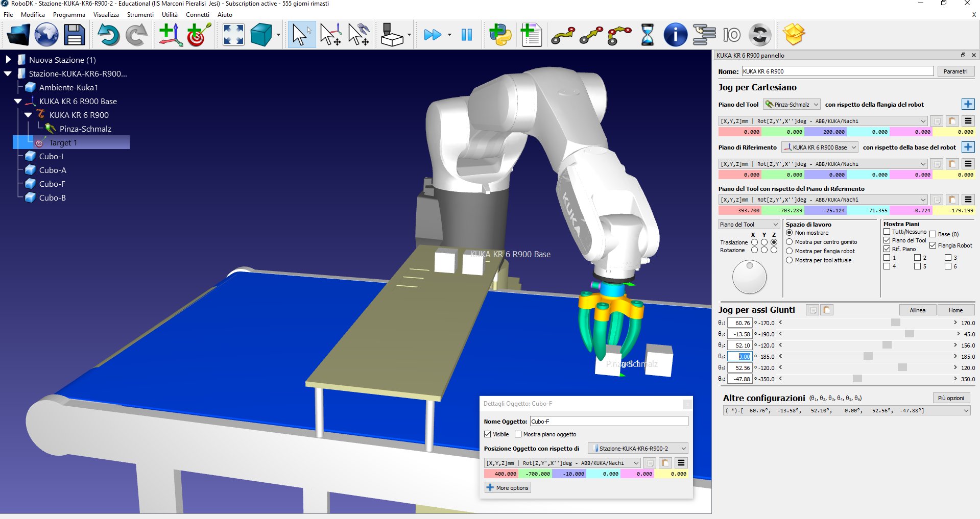Enable the Base (0) plane checkbox

click(x=933, y=234)
